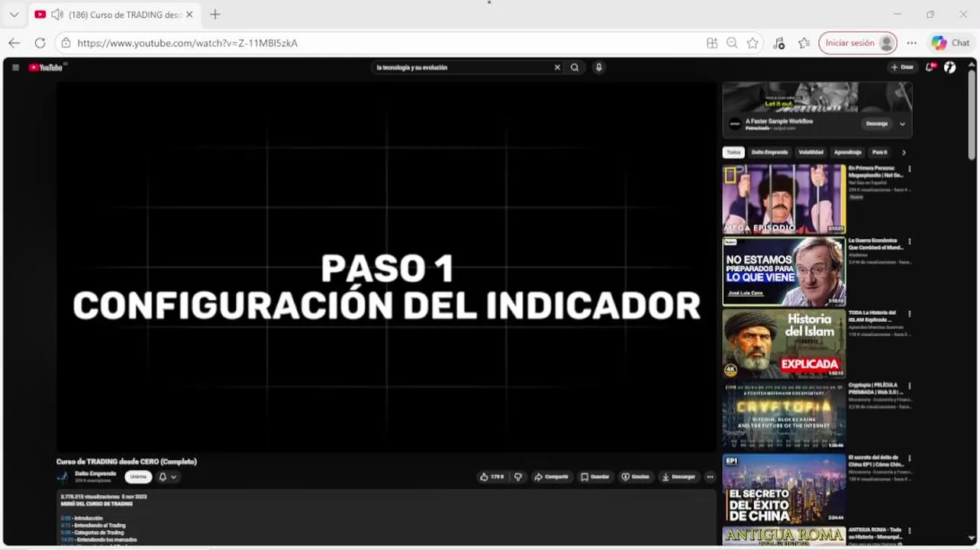This screenshot has height=550, width=980.
Task: Open the Copilot Chat panel
Action: pos(950,43)
